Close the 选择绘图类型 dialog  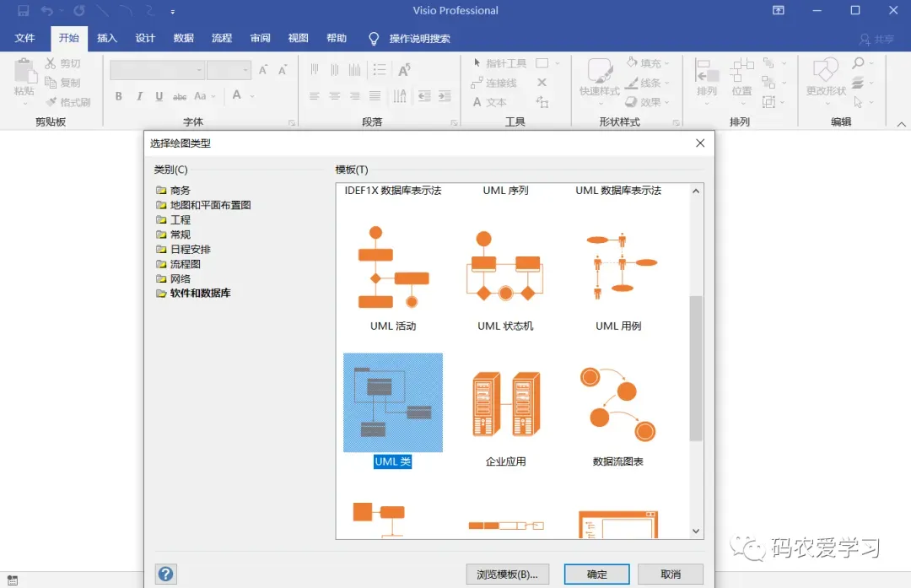(x=700, y=143)
